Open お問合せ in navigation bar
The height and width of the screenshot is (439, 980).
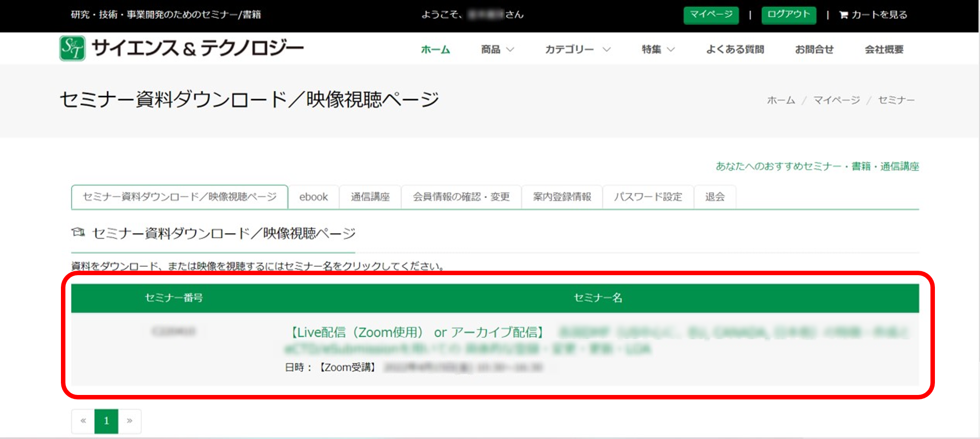tap(814, 49)
